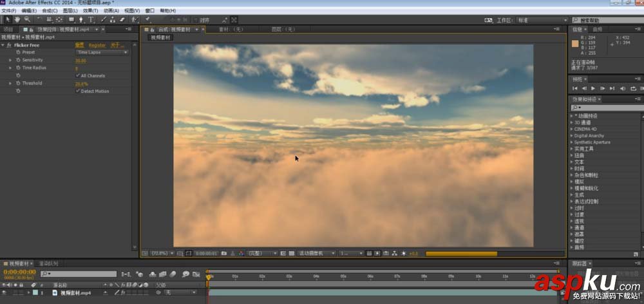Jump to first frame in preview panel
644x304 pixels.
(575, 88)
